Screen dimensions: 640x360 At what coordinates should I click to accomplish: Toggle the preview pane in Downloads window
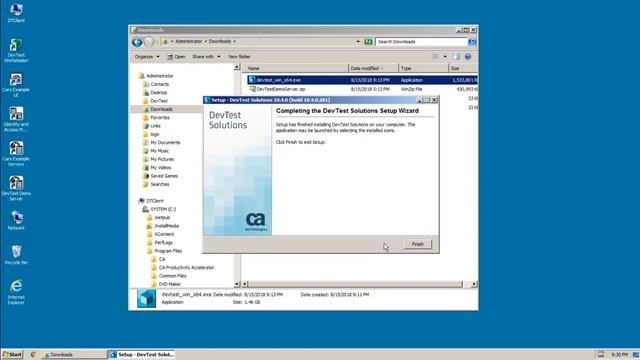[x=456, y=57]
